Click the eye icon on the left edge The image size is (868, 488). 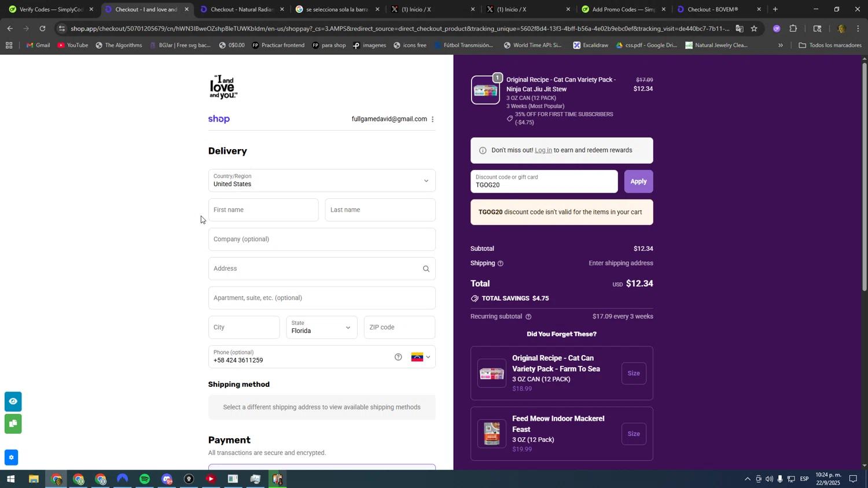pyautogui.click(x=13, y=401)
